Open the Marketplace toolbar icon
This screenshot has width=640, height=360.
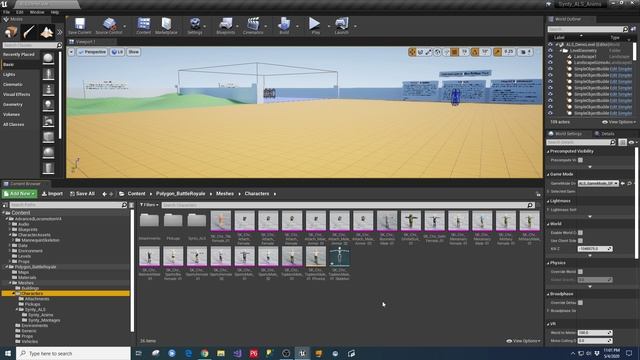[x=166, y=26]
